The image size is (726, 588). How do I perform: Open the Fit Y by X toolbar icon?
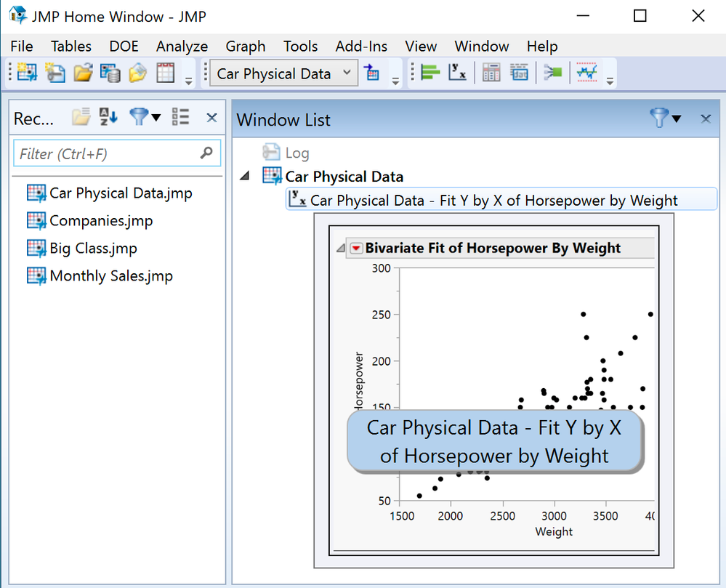point(459,73)
